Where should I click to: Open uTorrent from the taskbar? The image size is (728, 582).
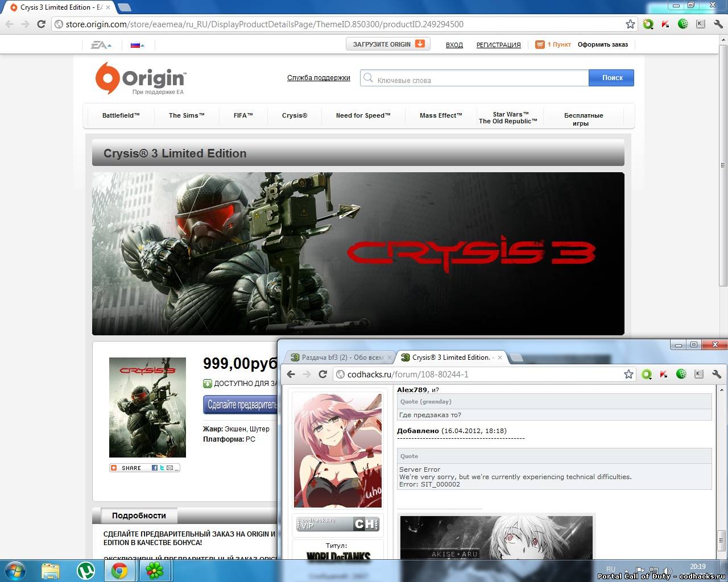click(x=86, y=571)
